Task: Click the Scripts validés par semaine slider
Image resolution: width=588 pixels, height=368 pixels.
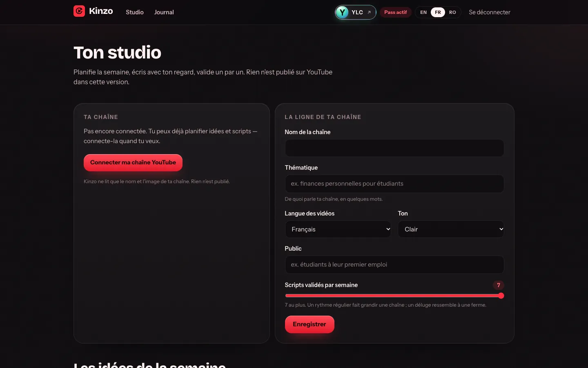Action: point(394,296)
